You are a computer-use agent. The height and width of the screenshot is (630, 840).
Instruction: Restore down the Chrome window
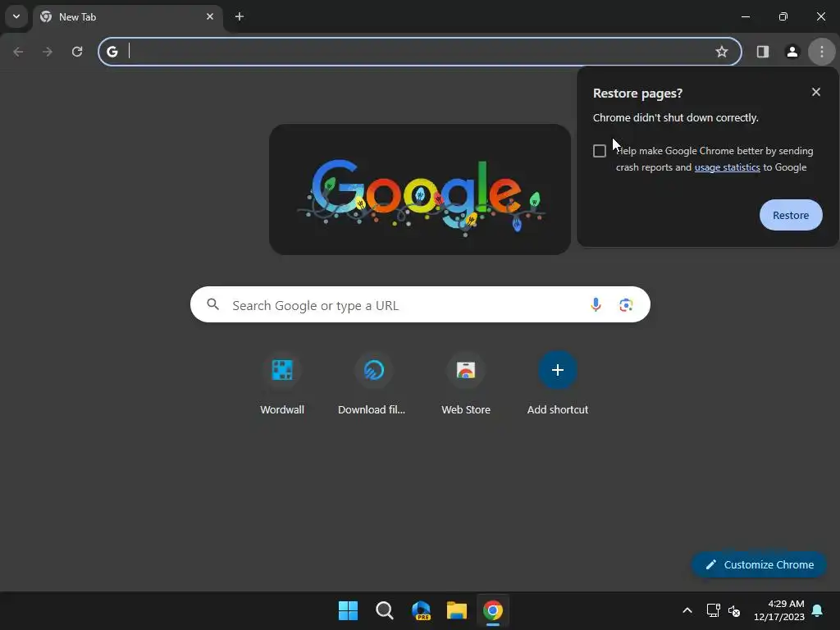783,16
